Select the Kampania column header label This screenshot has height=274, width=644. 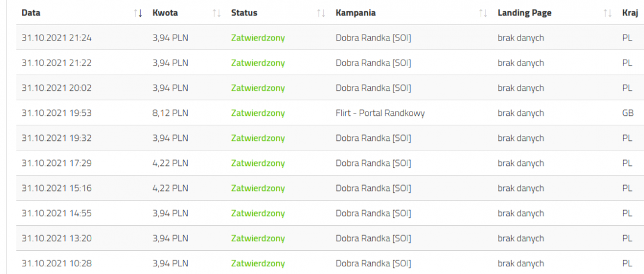[x=355, y=13]
